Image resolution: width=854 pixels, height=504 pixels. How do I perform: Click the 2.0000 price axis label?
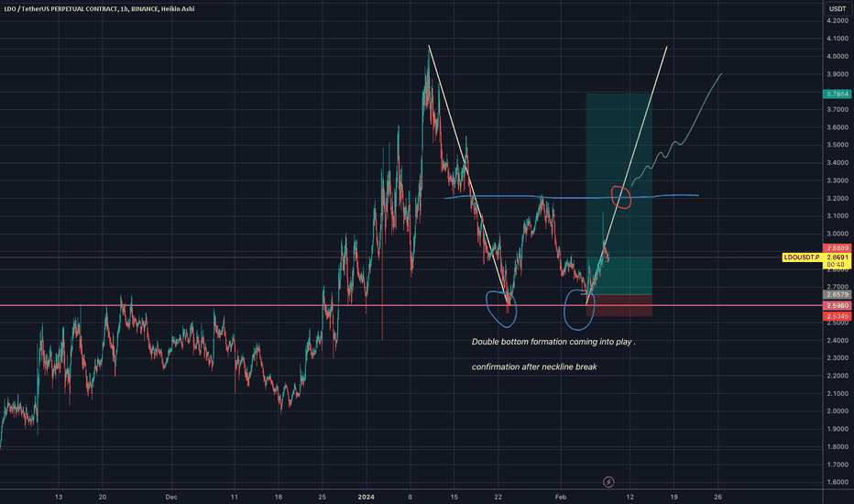838,411
